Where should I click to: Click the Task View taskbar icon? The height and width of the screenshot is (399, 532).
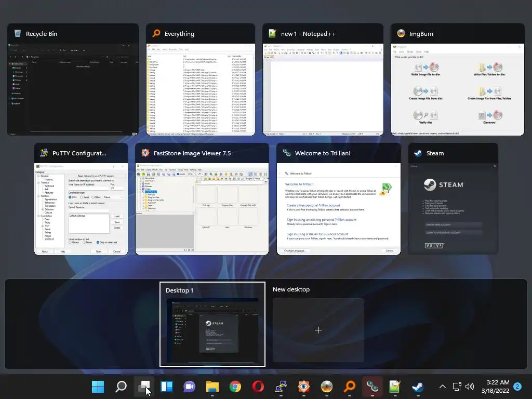(x=144, y=387)
